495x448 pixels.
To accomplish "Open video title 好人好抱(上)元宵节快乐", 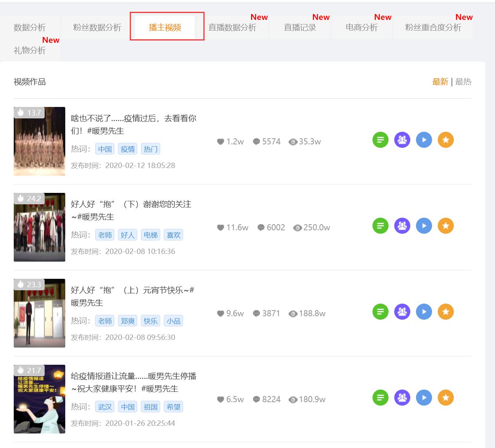I will coord(132,296).
